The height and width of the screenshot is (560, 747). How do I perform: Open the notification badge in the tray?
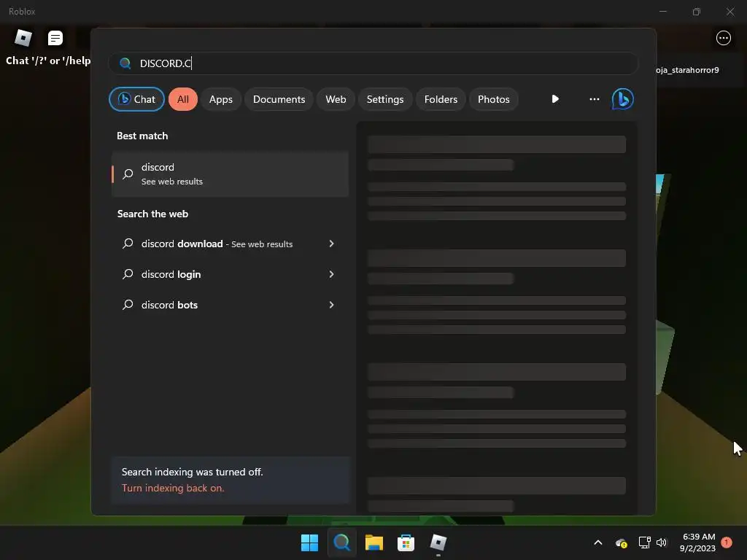coord(726,542)
